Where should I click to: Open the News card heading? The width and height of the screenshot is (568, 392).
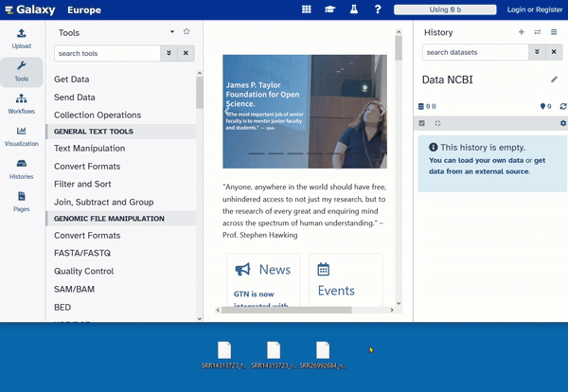click(275, 270)
